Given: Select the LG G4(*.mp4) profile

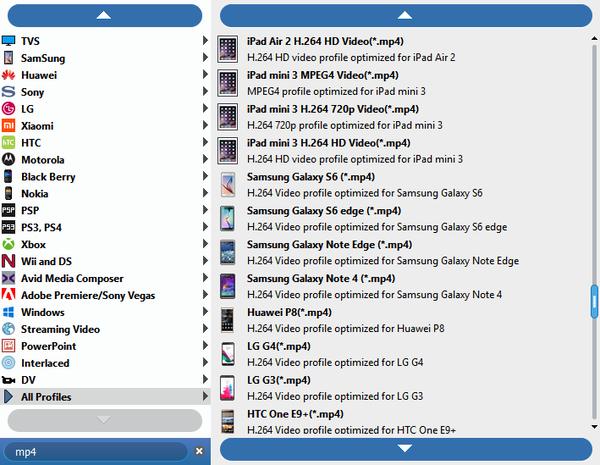Looking at the screenshot, I should pyautogui.click(x=402, y=354).
